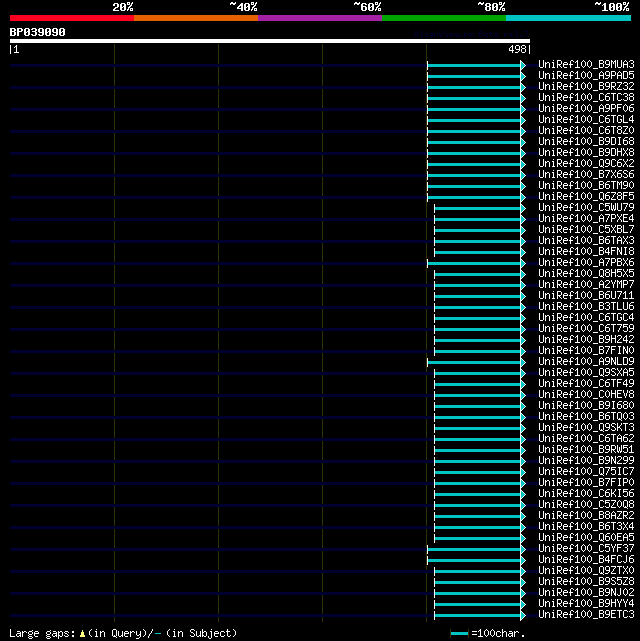Viewport: 640px width, 641px height.
Task: Select the UniRef100_C6TGC4 label
Action: click(x=586, y=318)
